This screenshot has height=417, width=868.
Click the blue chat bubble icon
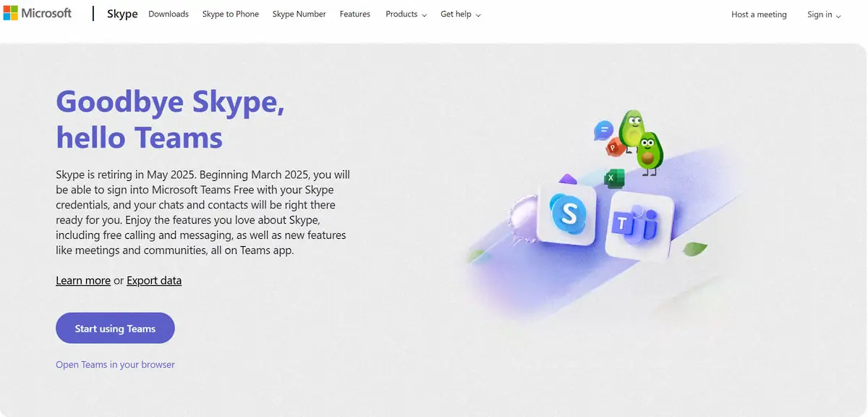click(603, 131)
